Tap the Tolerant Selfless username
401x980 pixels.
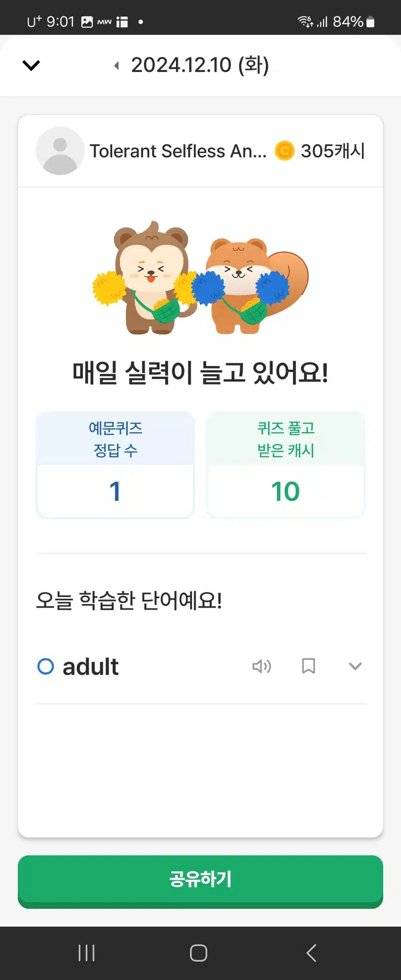click(178, 151)
